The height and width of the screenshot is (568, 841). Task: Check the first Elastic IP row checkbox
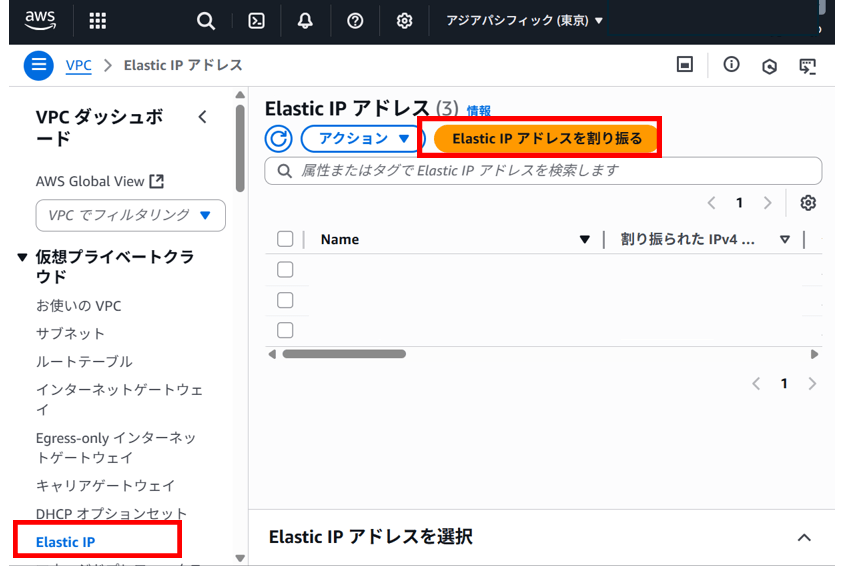(x=285, y=270)
